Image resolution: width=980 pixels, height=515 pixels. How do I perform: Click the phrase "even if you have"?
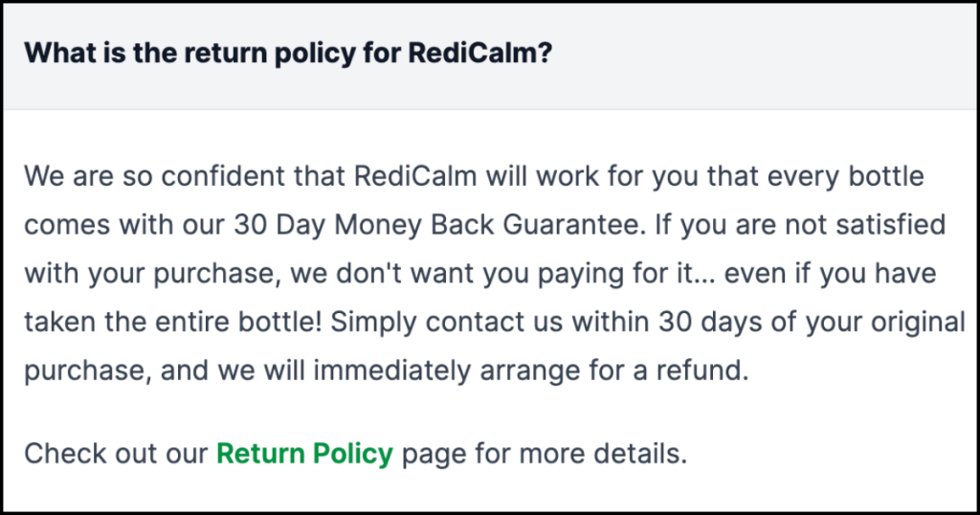[x=830, y=274]
